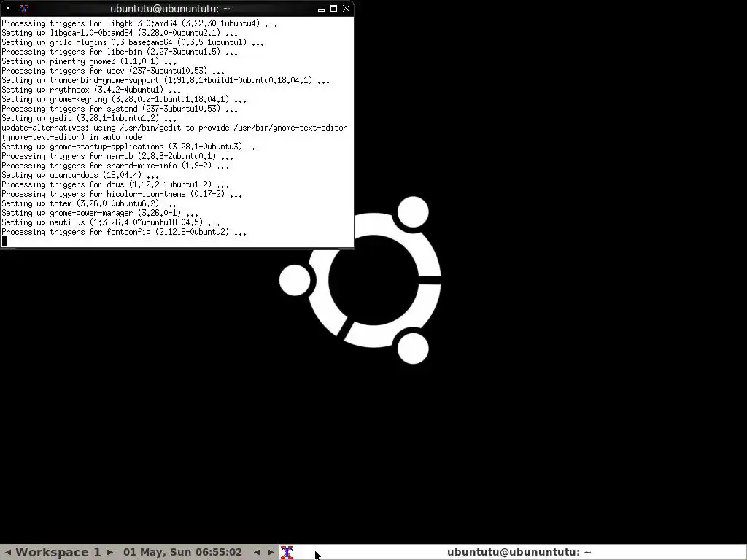747x560 pixels.
Task: Click the xterm window title text
Action: 170,9
